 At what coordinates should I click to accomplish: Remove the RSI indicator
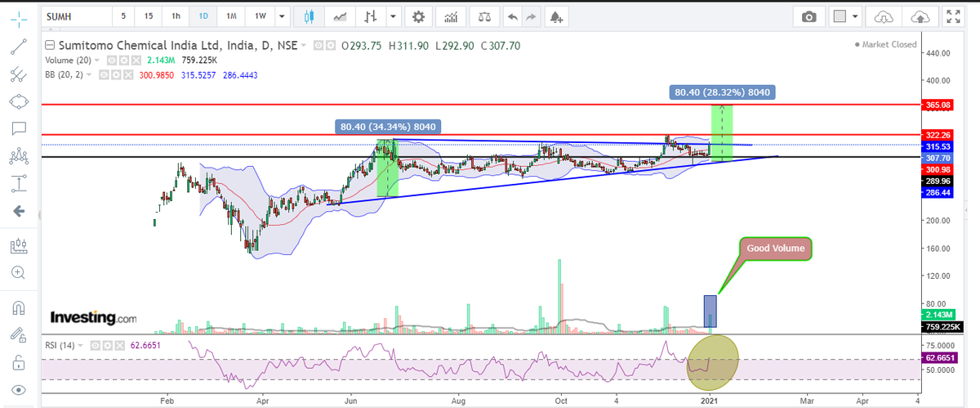120,346
